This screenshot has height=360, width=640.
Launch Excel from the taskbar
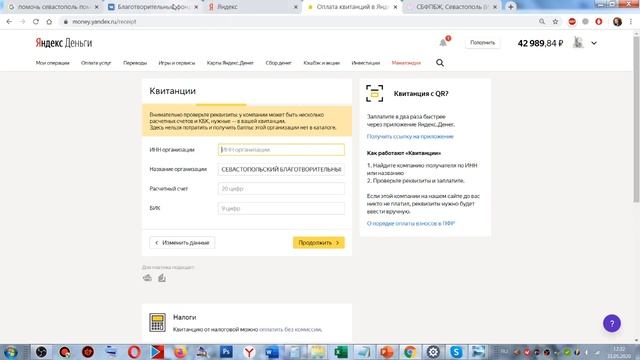[341, 351]
